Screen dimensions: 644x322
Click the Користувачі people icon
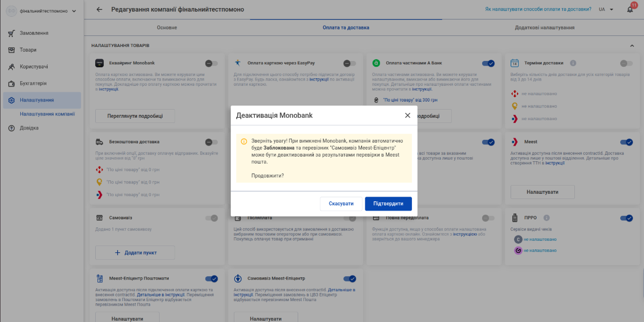12,67
